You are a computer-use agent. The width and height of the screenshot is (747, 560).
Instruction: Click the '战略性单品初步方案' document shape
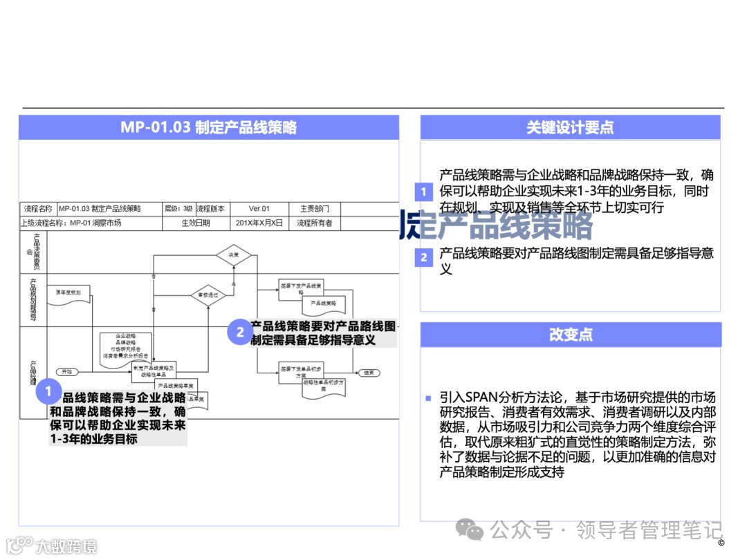(x=324, y=388)
